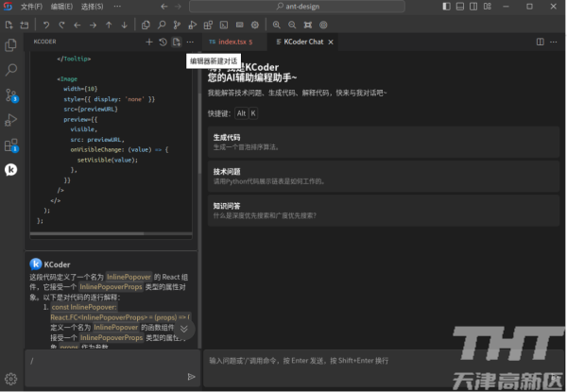Viewport: 567px width, 392px height.
Task: Click the undo toolbar icon
Action: tap(46, 25)
